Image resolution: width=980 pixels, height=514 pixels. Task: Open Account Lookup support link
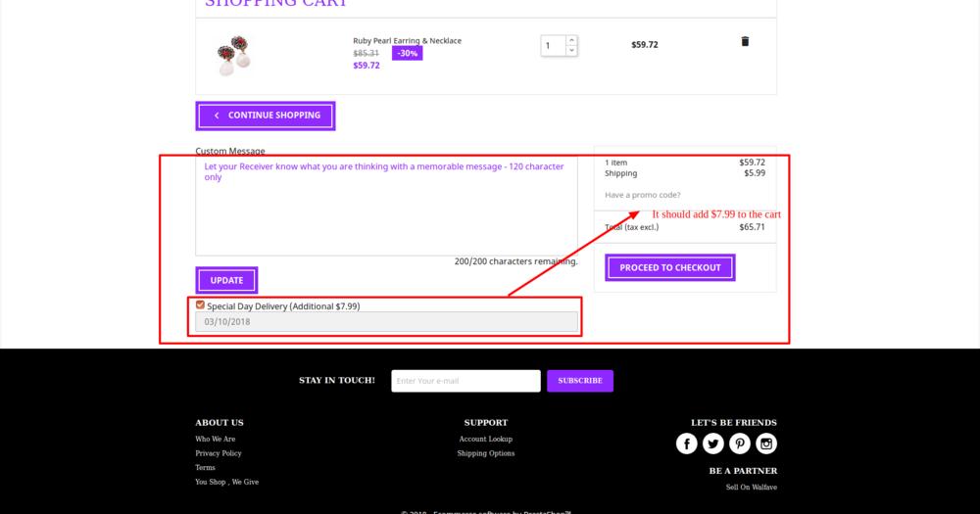coord(486,439)
